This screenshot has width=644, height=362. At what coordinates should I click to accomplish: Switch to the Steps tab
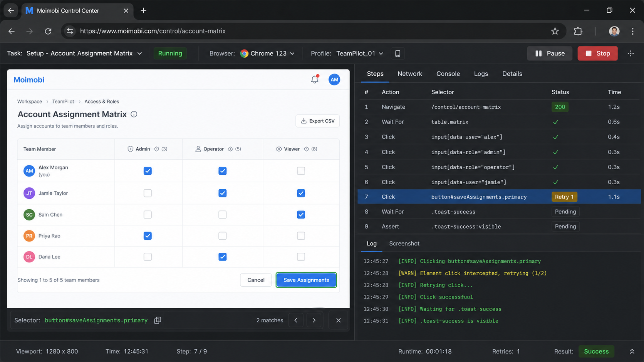[375, 74]
